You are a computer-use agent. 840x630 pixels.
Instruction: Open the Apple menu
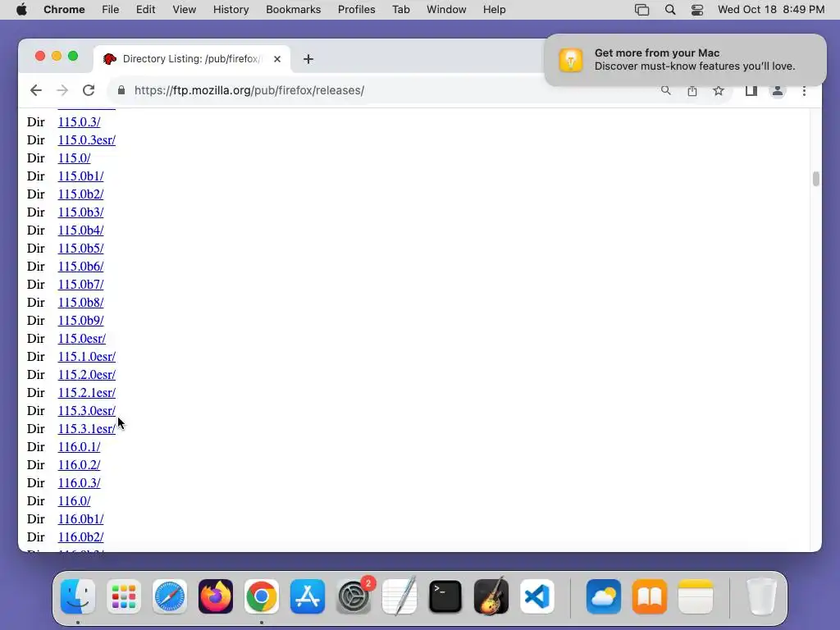pos(21,10)
